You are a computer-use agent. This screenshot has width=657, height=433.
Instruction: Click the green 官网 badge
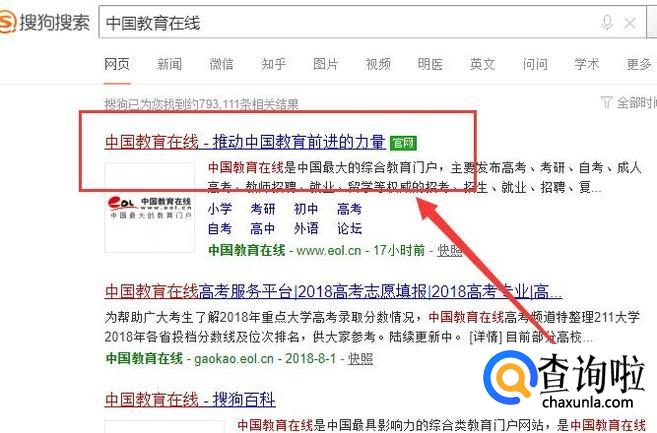(x=403, y=143)
